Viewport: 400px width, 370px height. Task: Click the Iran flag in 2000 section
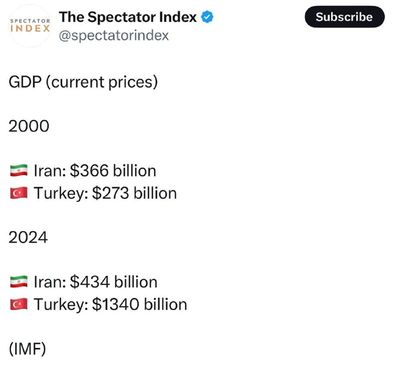pos(19,171)
